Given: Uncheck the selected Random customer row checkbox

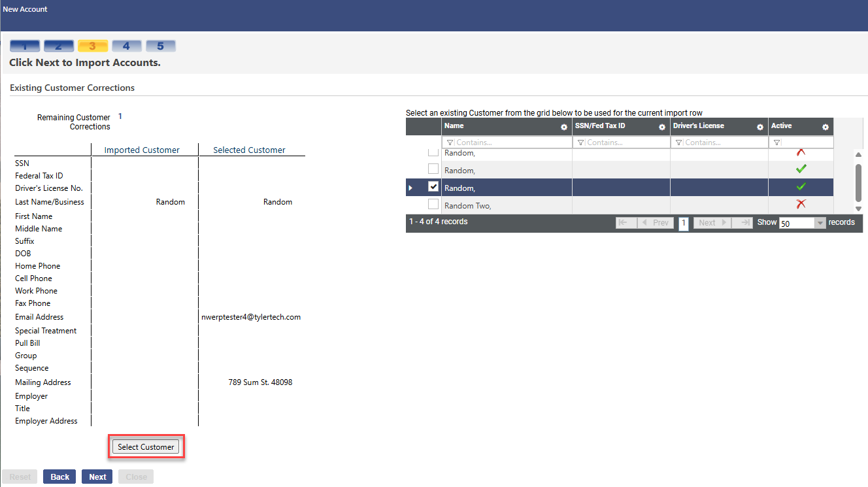Looking at the screenshot, I should [433, 187].
